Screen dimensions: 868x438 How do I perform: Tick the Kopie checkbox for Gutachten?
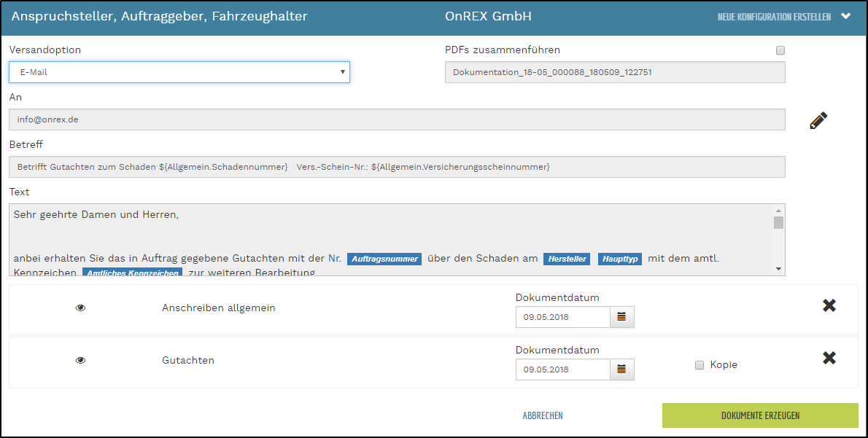pos(700,364)
